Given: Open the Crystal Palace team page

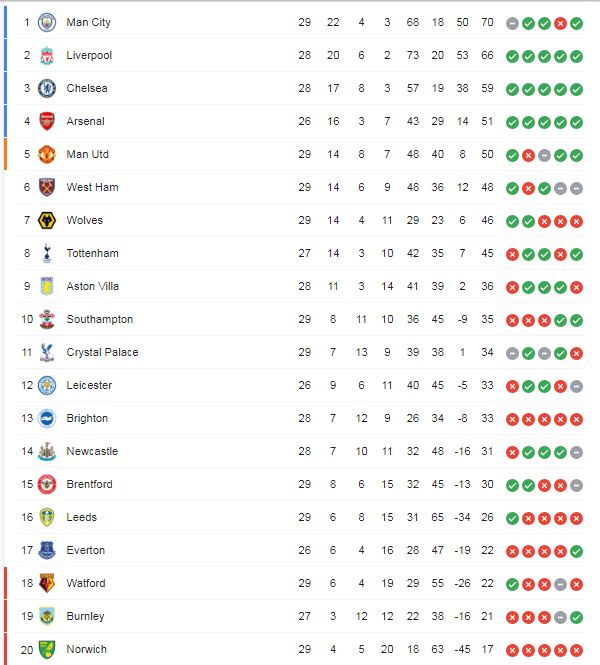Looking at the screenshot, I should (x=102, y=352).
